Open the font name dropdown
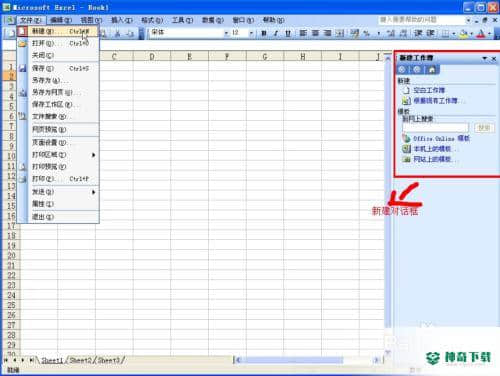500x376 pixels. [x=226, y=33]
